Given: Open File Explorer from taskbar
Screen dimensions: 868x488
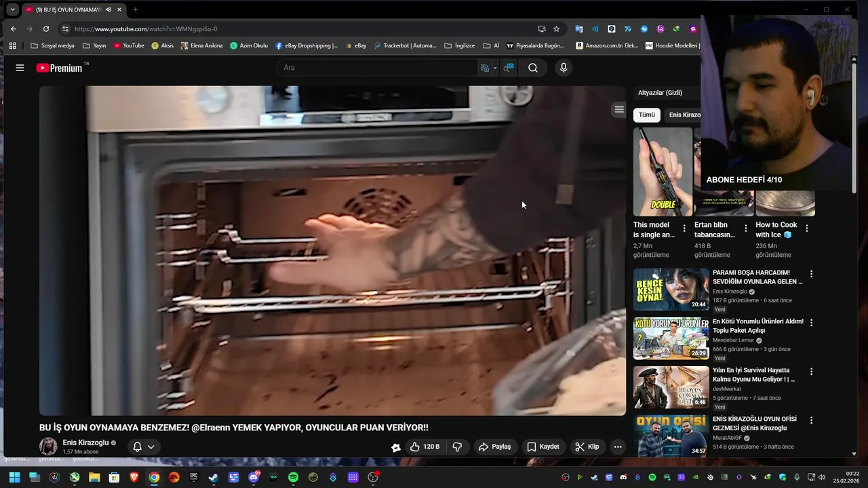Looking at the screenshot, I should [x=94, y=477].
